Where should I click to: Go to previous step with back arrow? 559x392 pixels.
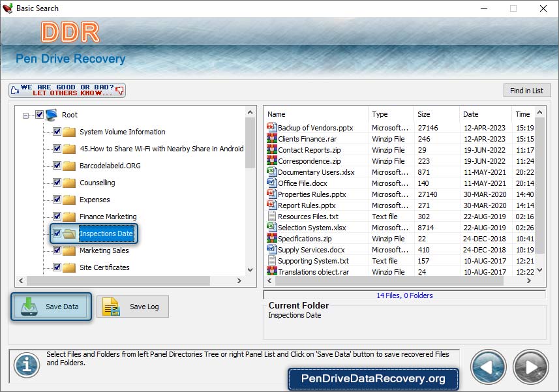point(490,367)
